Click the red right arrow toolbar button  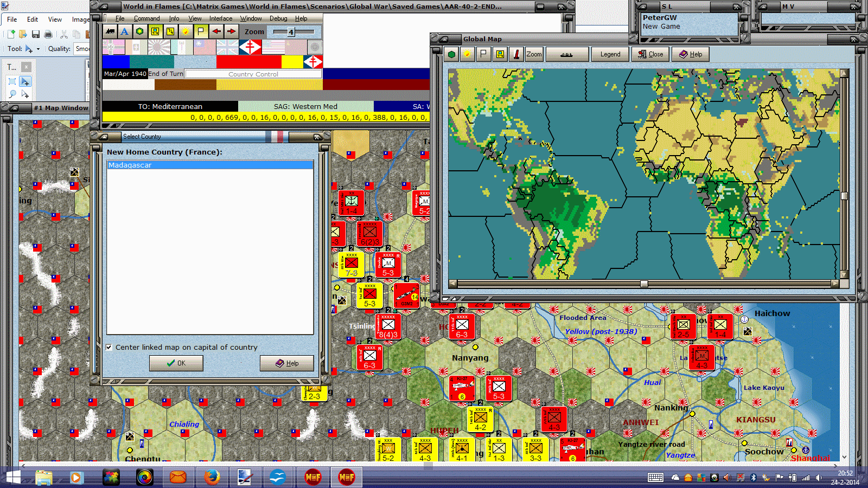click(x=231, y=31)
